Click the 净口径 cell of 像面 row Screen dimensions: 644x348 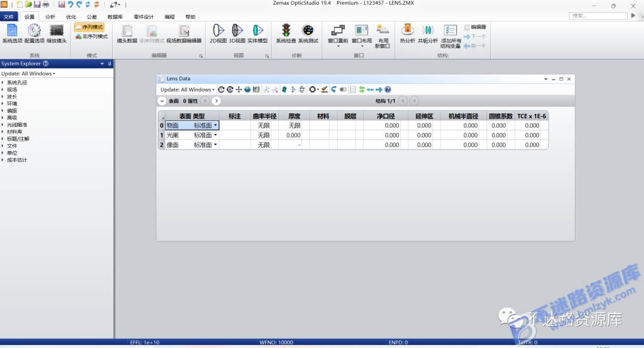[x=386, y=145]
